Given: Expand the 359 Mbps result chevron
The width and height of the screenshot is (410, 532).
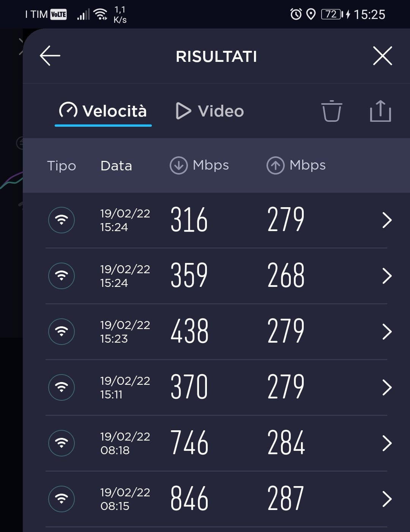Looking at the screenshot, I should 386,276.
